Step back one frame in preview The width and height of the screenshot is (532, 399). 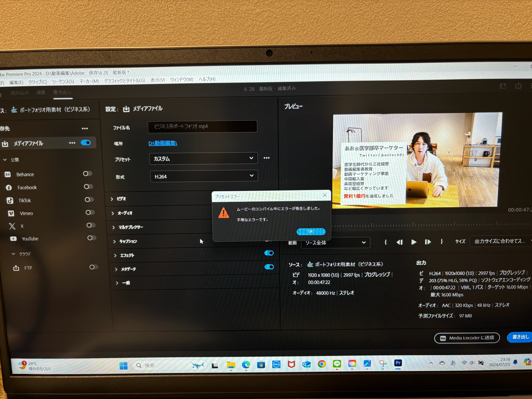[x=399, y=242]
